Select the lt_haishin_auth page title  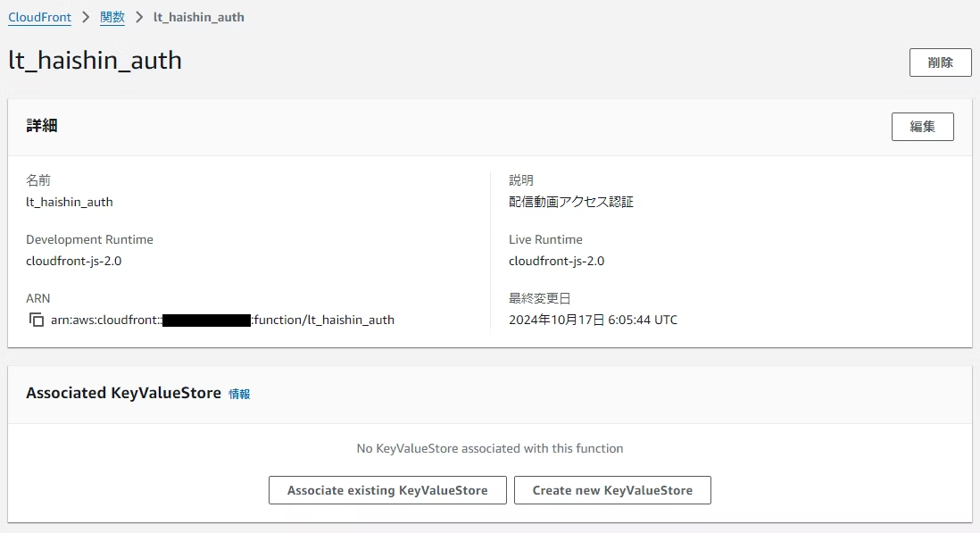tap(95, 61)
